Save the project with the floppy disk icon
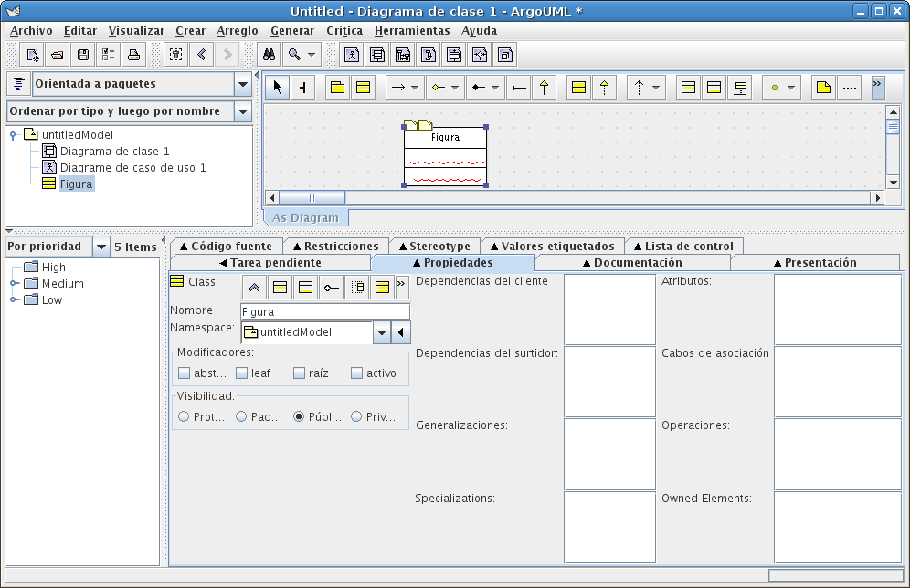910x588 pixels. pyautogui.click(x=83, y=55)
